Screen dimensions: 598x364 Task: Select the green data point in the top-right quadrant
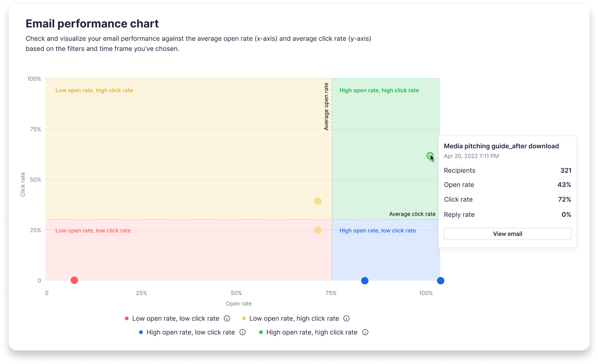429,156
